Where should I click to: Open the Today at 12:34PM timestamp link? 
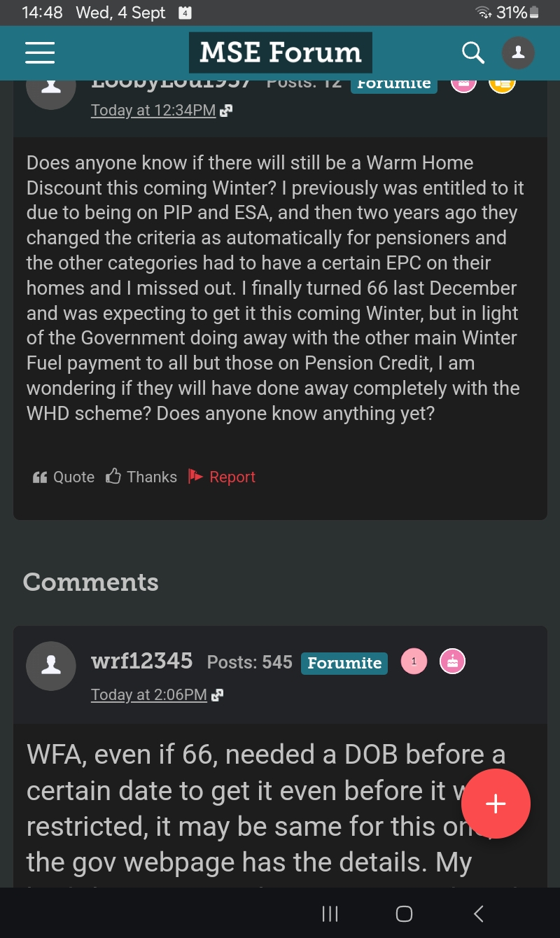(153, 110)
